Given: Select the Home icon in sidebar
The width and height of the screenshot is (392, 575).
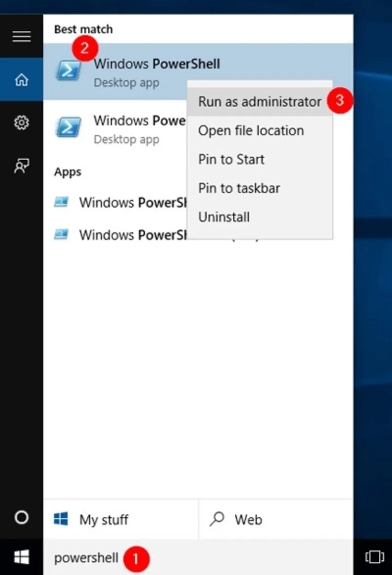Looking at the screenshot, I should click(21, 79).
